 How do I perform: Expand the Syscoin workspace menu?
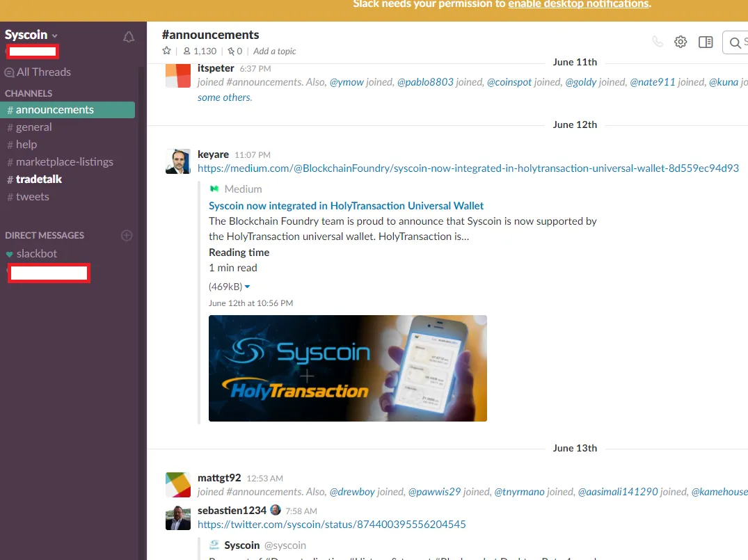31,35
